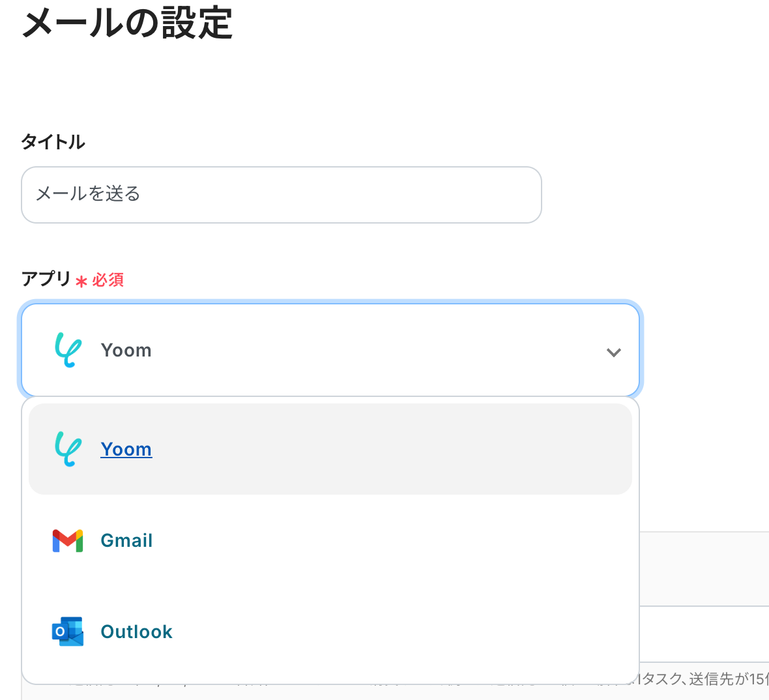This screenshot has width=769, height=700.
Task: Click the Gmail envelope icon
Action: click(x=68, y=540)
